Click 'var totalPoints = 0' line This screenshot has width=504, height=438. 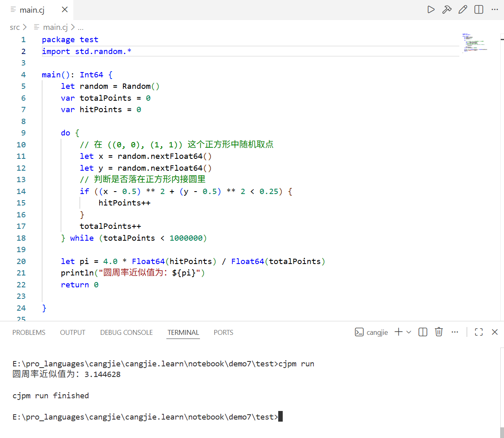(106, 98)
